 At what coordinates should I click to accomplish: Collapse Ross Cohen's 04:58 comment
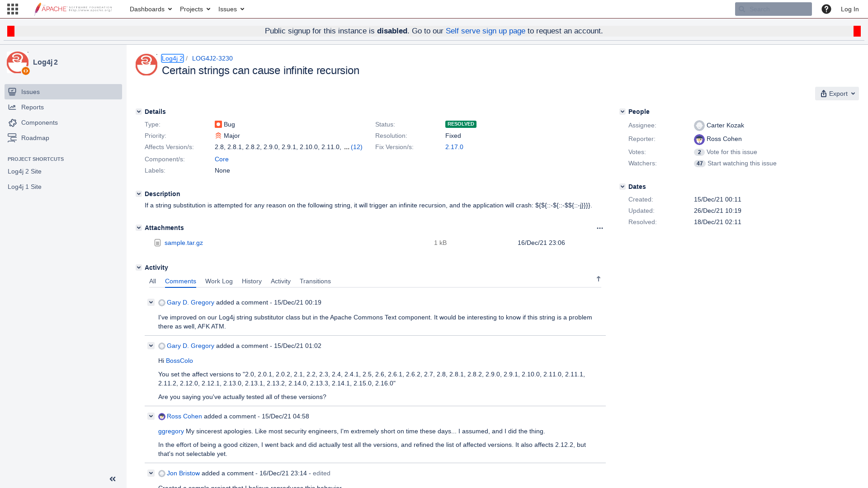(151, 416)
